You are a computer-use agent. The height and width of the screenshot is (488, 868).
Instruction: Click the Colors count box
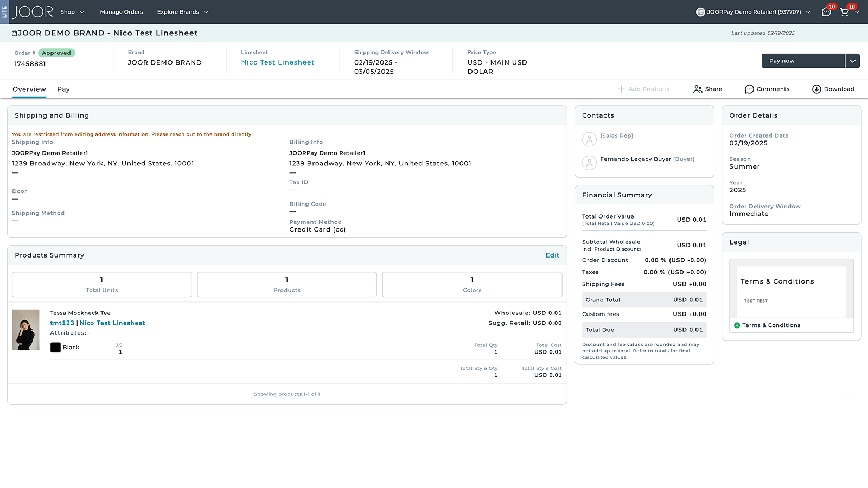point(472,285)
